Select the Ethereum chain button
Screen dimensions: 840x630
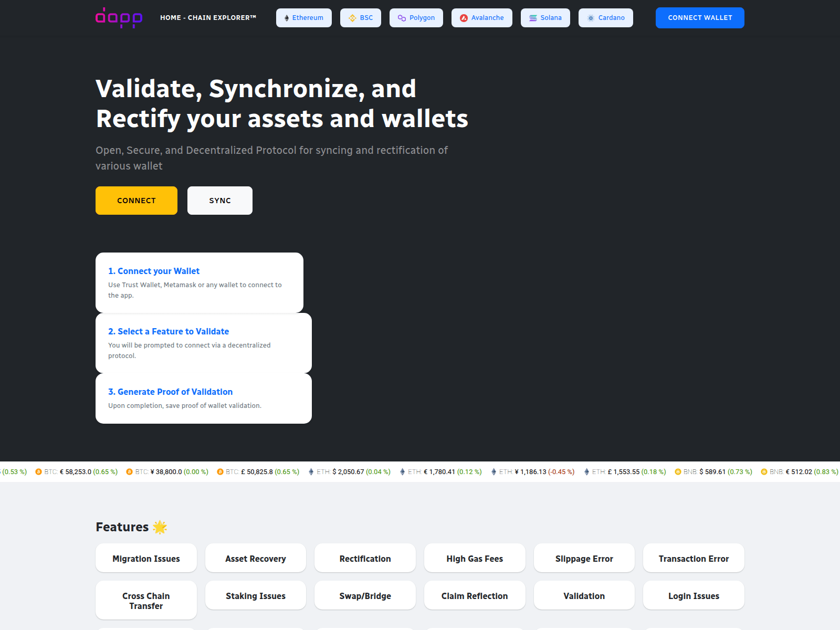pyautogui.click(x=303, y=18)
